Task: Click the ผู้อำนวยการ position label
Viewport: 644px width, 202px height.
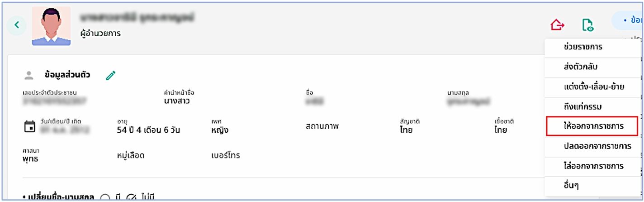Action: point(100,34)
